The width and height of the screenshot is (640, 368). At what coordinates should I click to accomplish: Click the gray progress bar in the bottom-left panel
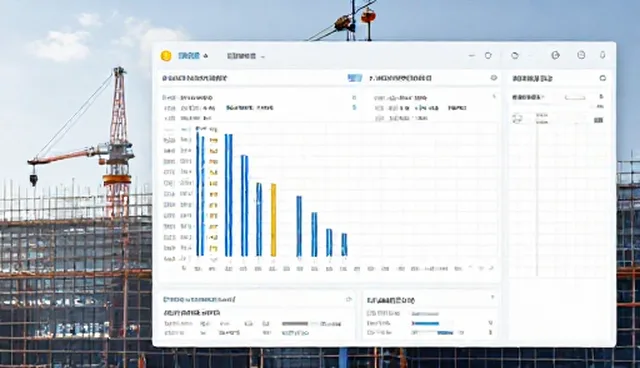pos(295,324)
